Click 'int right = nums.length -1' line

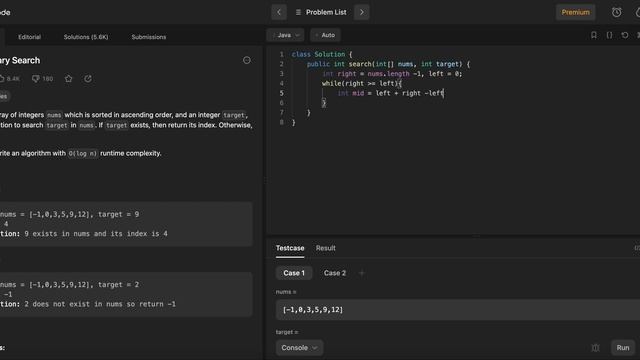[x=392, y=74]
